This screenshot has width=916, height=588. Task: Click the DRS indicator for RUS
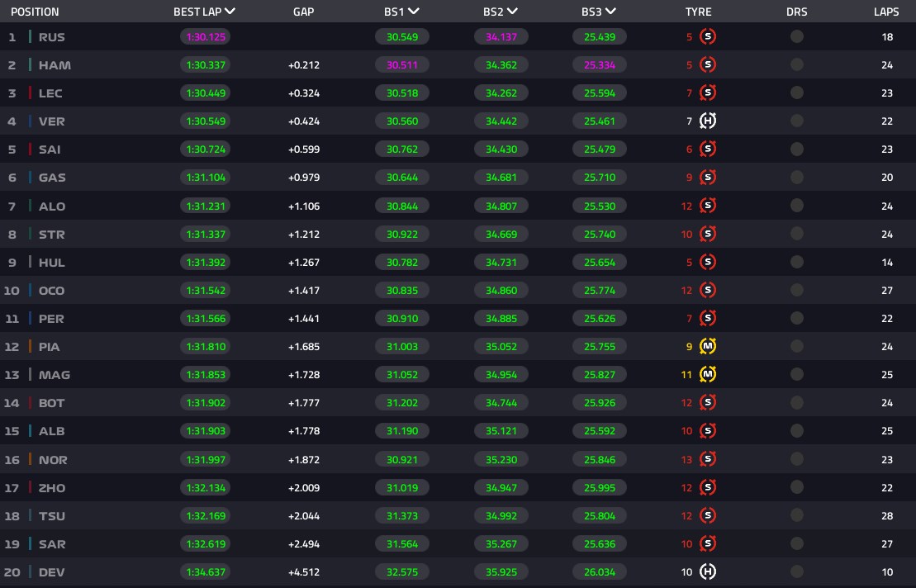click(797, 37)
